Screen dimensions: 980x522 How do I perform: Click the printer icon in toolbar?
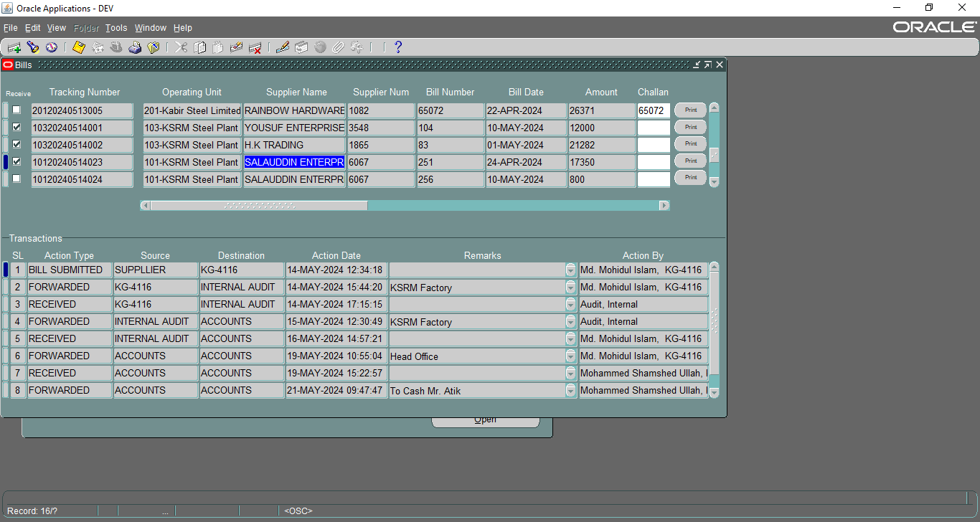[x=135, y=47]
